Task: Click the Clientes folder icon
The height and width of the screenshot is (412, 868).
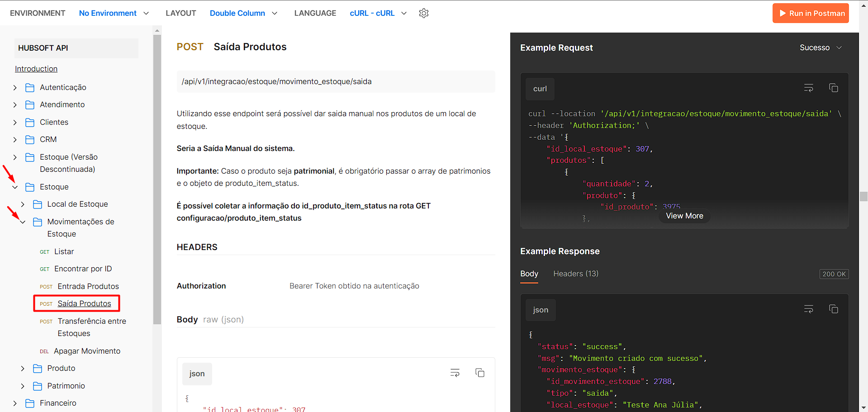Action: pos(30,123)
